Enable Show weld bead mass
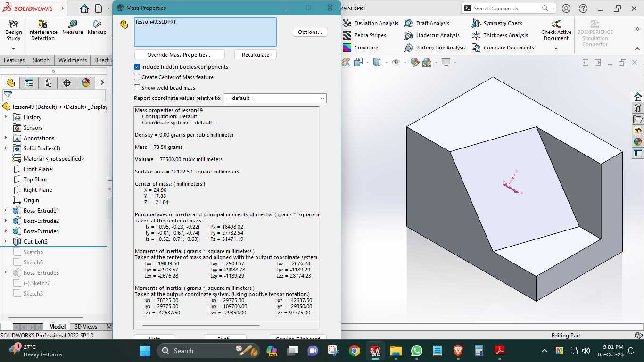The image size is (644, 362). (137, 88)
